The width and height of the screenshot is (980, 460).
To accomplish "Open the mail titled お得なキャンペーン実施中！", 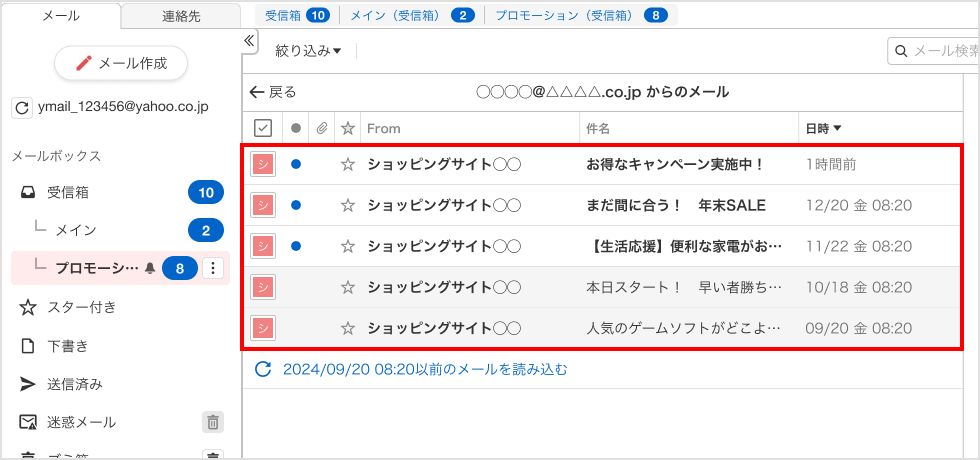I will [675, 164].
